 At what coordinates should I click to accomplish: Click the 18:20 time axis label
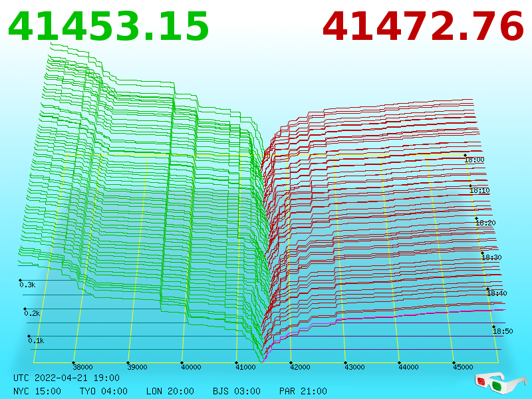[x=486, y=223]
